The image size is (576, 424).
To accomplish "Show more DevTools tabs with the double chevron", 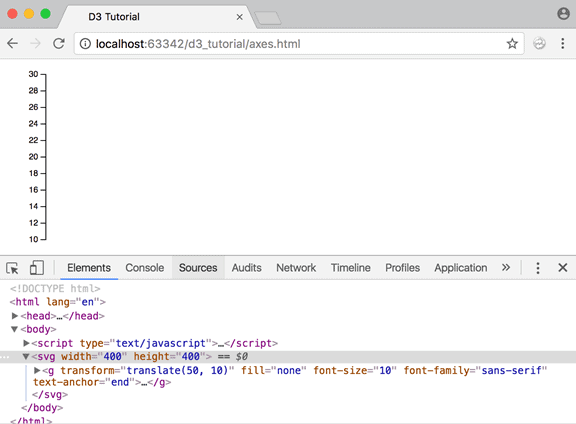I will coord(506,267).
